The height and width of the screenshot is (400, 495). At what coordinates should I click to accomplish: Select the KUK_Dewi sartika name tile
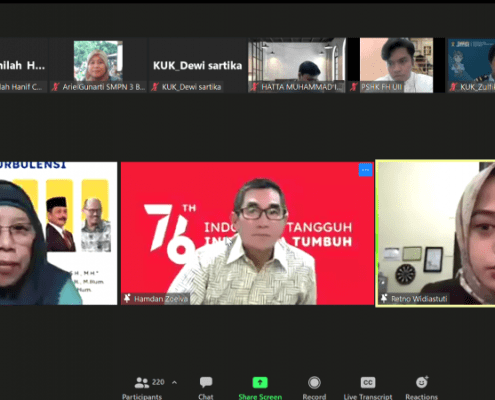tap(198, 65)
